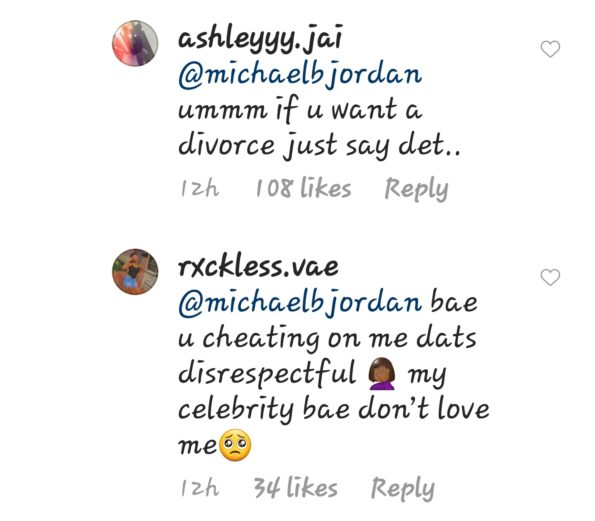
Task: Reply to the rxckless.vae comment
Action: 403,489
